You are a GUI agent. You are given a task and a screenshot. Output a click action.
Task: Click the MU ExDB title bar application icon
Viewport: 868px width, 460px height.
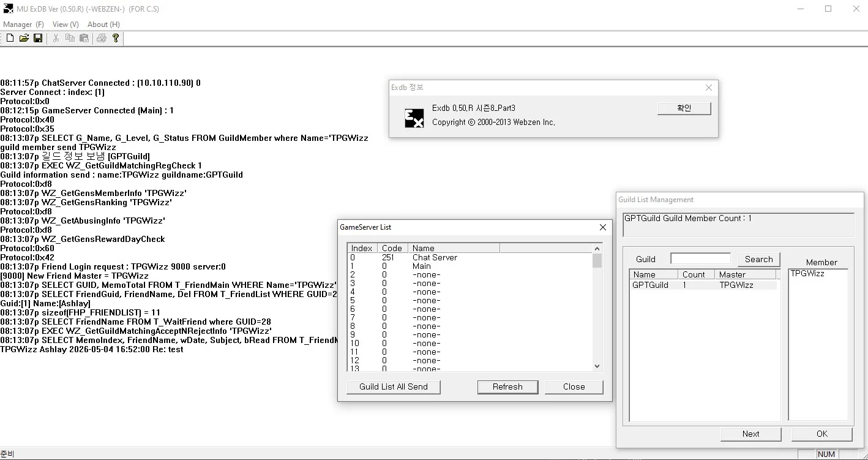click(x=9, y=9)
